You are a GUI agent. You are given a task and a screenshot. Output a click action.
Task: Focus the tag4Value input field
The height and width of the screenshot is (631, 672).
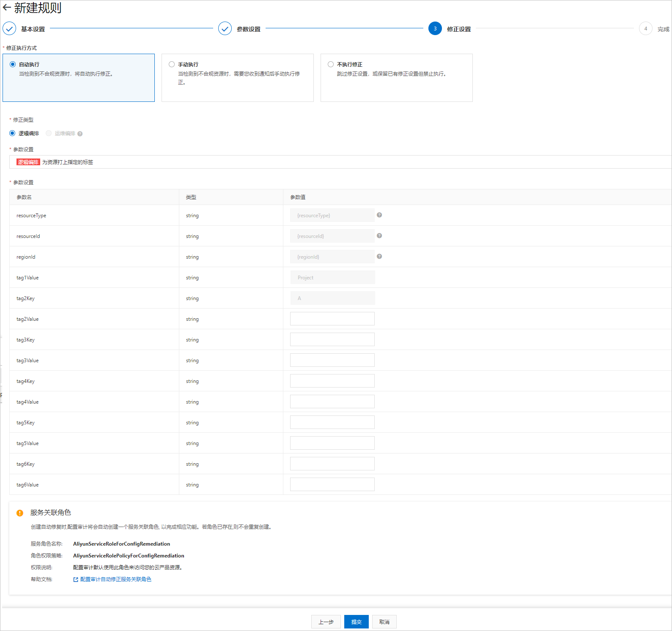[332, 402]
